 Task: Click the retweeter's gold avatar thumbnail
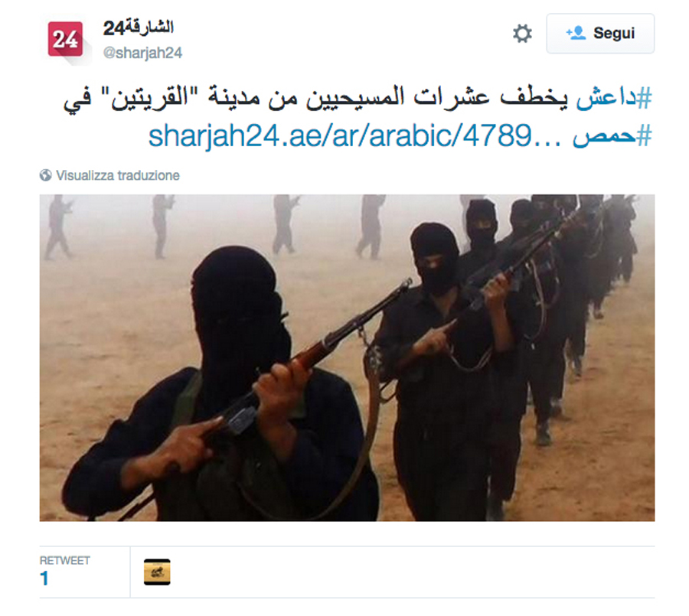157,572
